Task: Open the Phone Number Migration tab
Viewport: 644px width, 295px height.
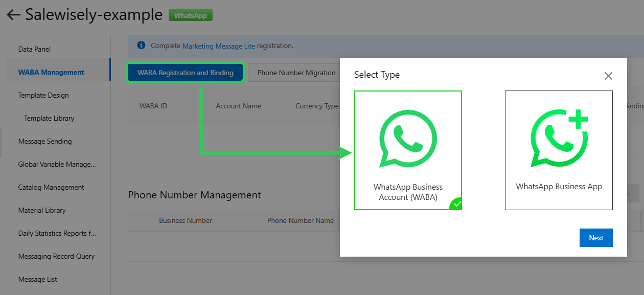Action: pyautogui.click(x=296, y=73)
